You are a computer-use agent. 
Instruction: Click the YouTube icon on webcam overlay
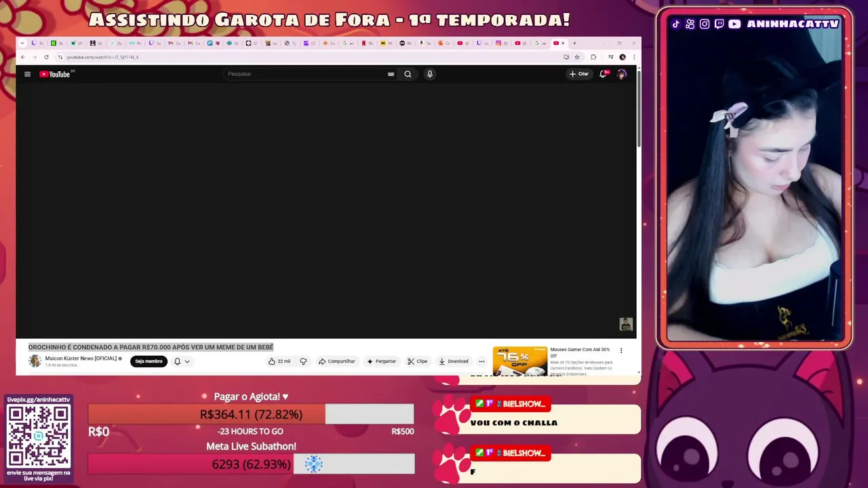coord(734,24)
